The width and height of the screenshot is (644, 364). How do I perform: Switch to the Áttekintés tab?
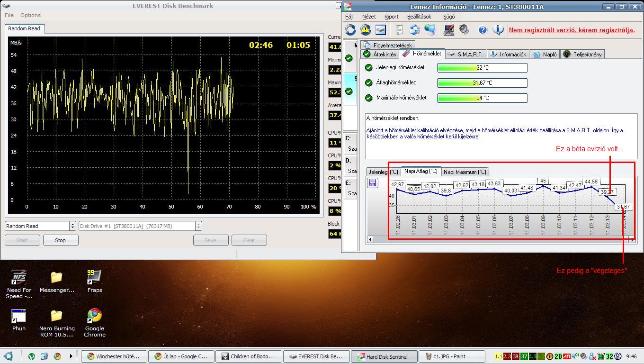click(x=380, y=54)
